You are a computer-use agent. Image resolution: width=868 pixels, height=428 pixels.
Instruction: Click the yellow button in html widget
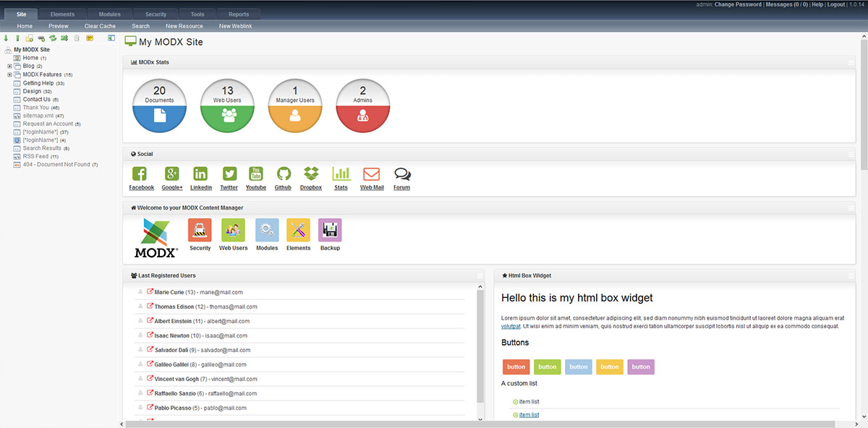pyautogui.click(x=610, y=367)
